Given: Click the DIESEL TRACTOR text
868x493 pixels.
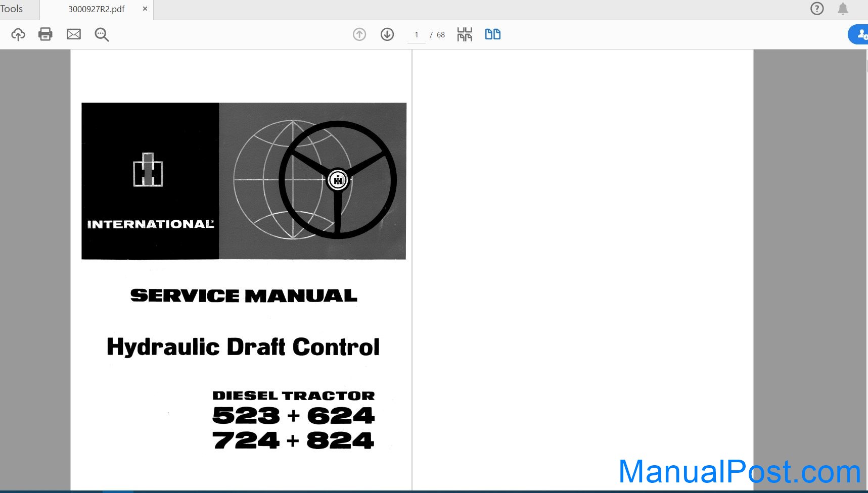Looking at the screenshot, I should [x=294, y=396].
